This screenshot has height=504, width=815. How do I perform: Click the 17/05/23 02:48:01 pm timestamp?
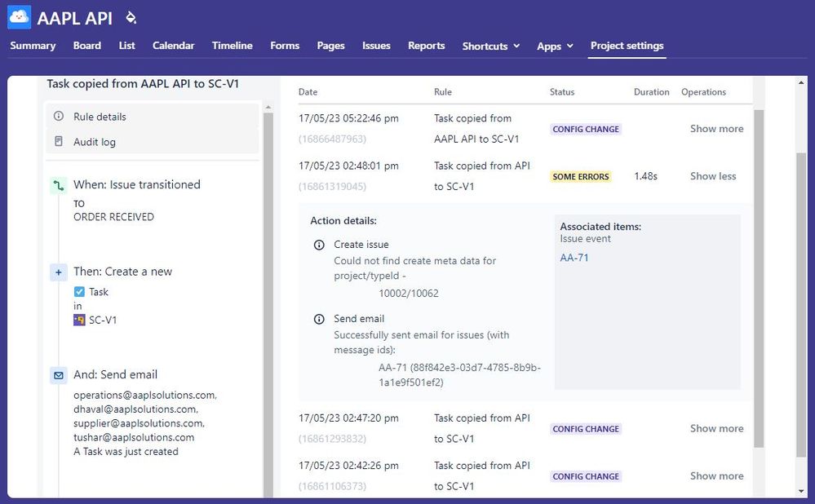[348, 166]
